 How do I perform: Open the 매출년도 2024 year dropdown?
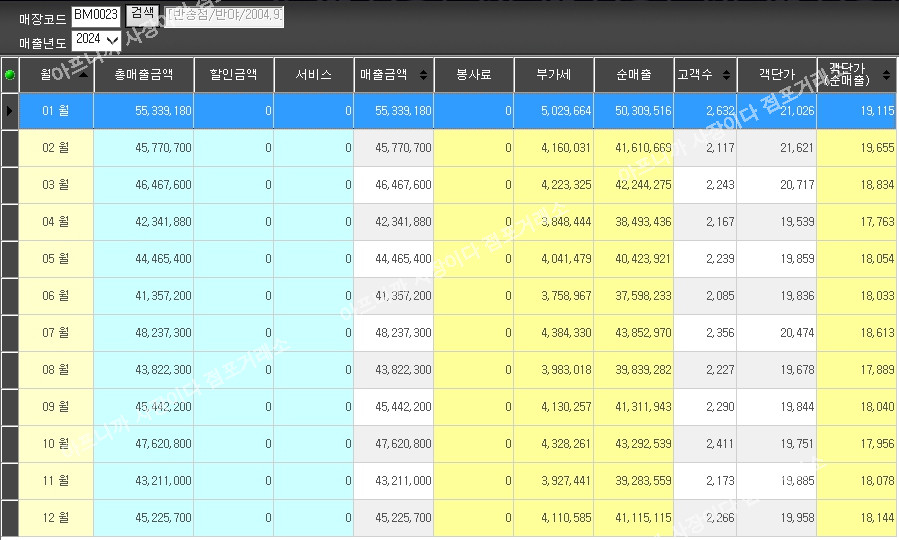tap(97, 40)
